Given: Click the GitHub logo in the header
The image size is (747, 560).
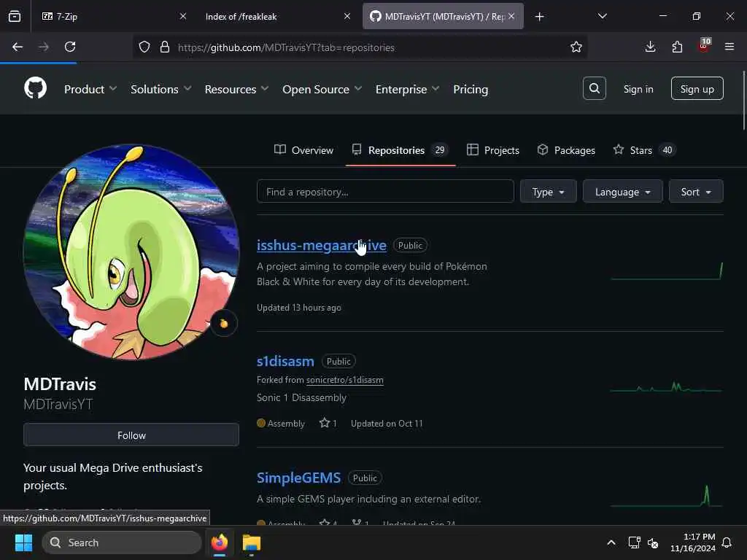Looking at the screenshot, I should coord(35,88).
